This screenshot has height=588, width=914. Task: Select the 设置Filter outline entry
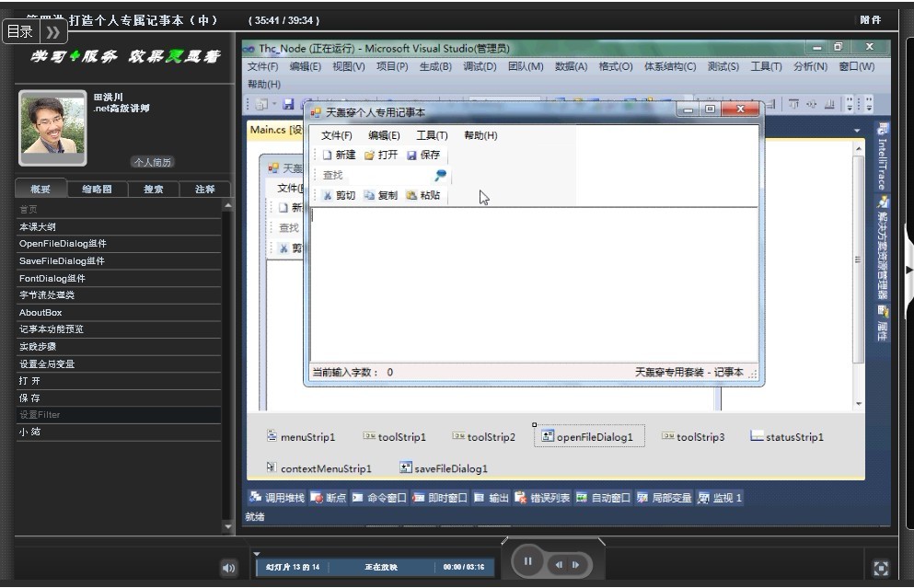coord(119,415)
